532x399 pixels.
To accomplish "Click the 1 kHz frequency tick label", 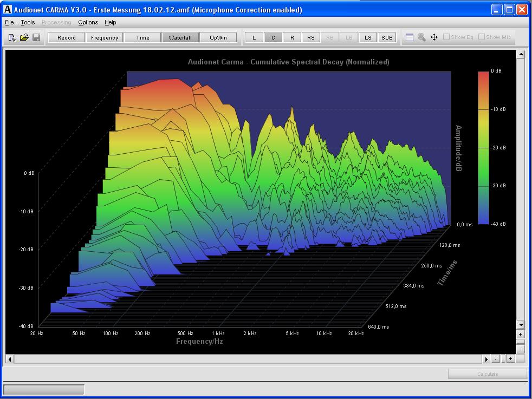I will click(218, 333).
